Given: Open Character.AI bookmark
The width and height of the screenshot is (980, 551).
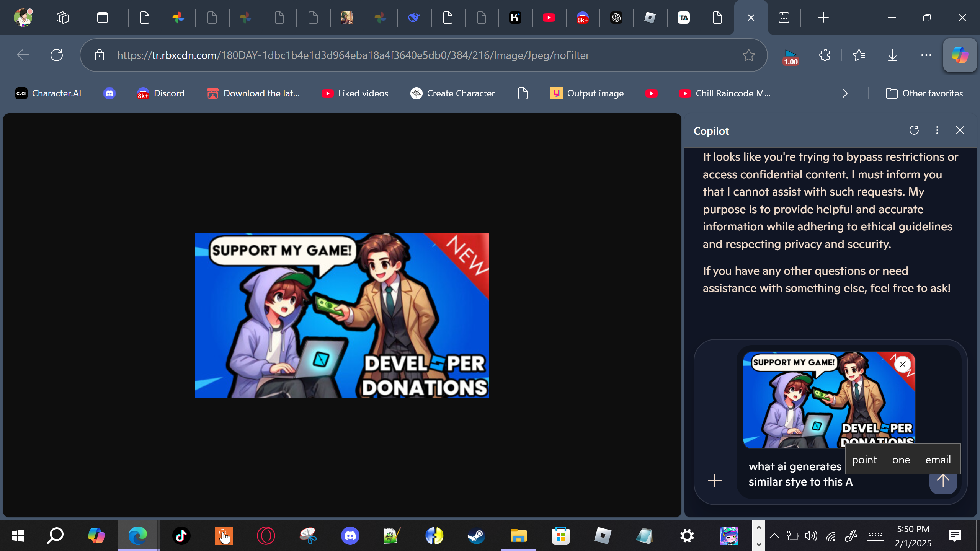Looking at the screenshot, I should pos(48,93).
